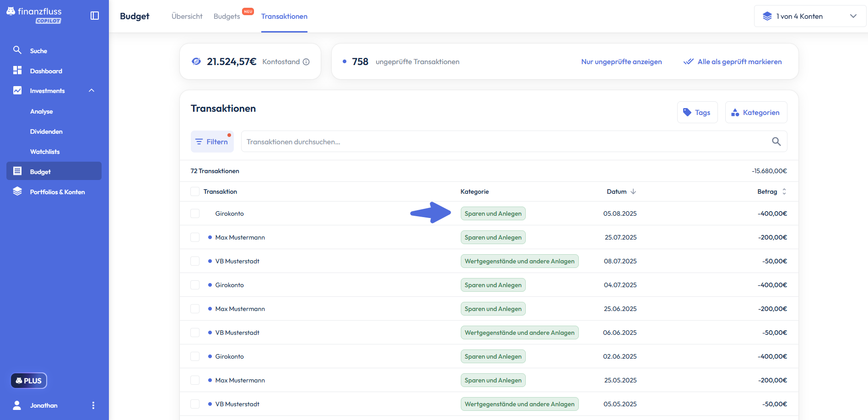Screen dimensions: 868x420
Task: Open Portfolios & Konten in sidebar
Action: (57, 192)
